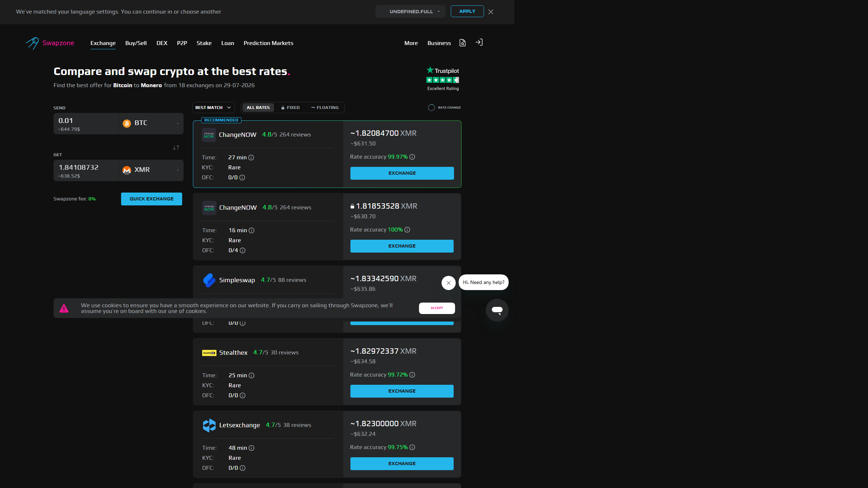Click the Quick Exchange button
This screenshot has width=868, height=488.
[151, 199]
